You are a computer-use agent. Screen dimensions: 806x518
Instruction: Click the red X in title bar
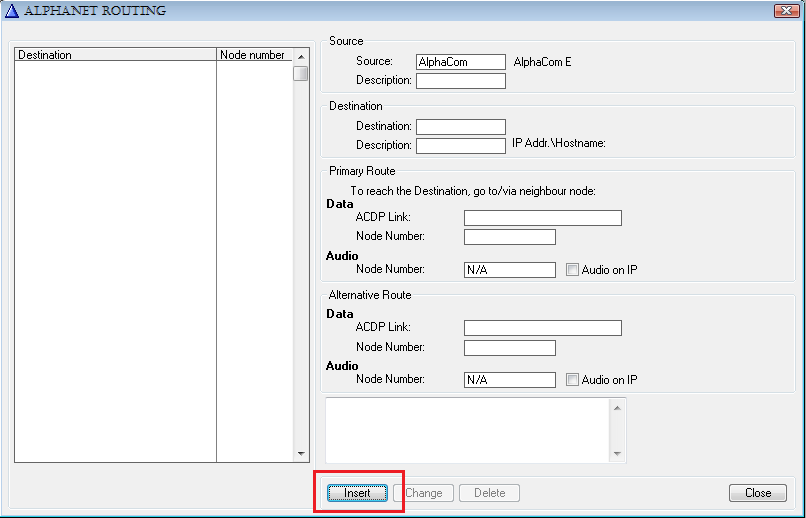point(786,11)
